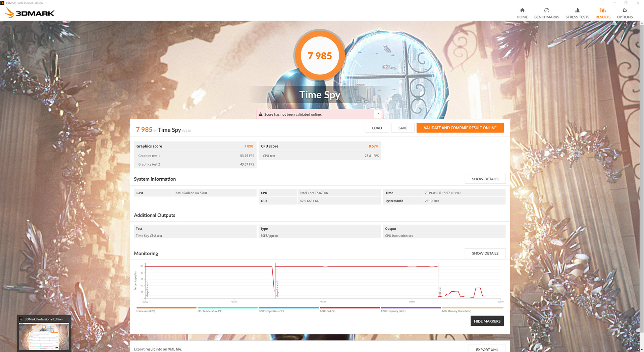Select the CPU test chart marker
This screenshot has width=644, height=352.
[440, 292]
